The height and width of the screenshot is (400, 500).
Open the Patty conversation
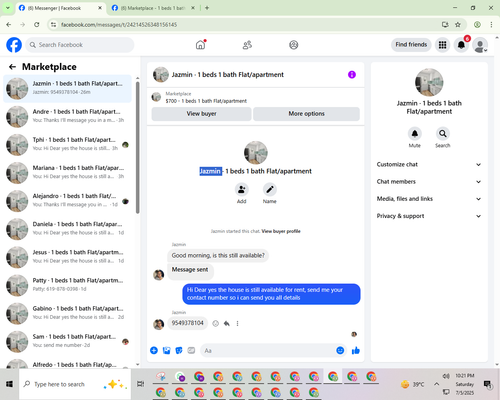pyautogui.click(x=67, y=285)
